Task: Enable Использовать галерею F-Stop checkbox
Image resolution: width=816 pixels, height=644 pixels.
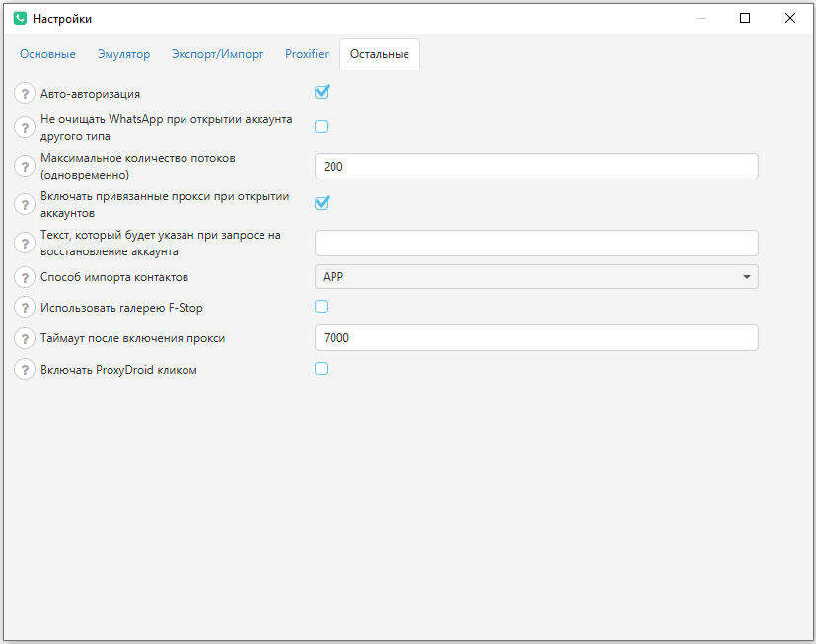Action: point(321,307)
